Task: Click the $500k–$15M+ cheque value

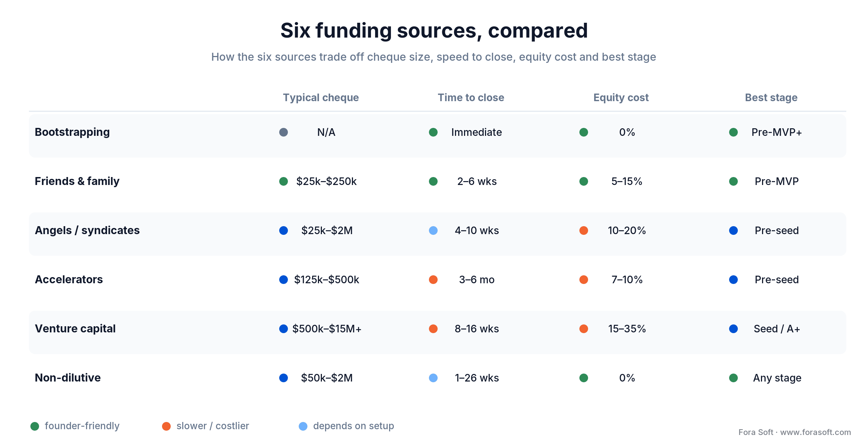Action: [x=327, y=329]
